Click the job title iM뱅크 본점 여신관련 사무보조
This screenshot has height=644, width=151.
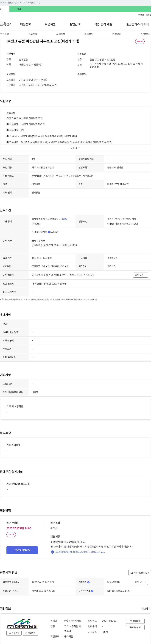coord(43,41)
